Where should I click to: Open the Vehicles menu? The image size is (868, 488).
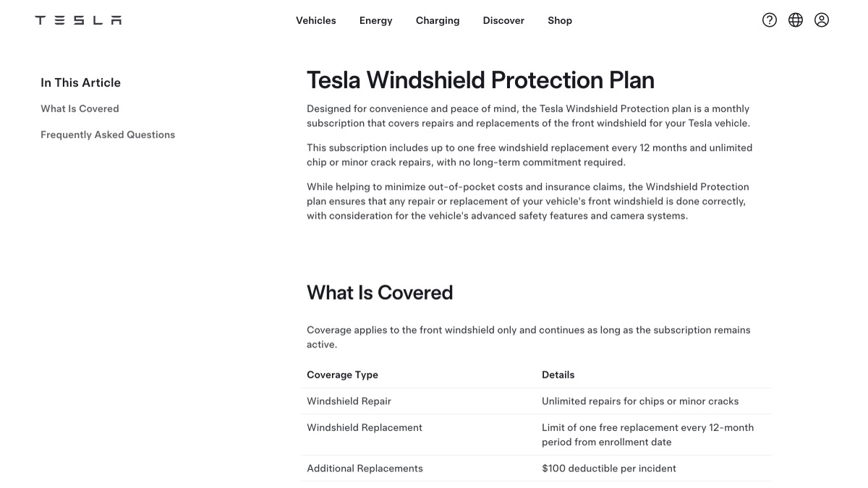[316, 20]
